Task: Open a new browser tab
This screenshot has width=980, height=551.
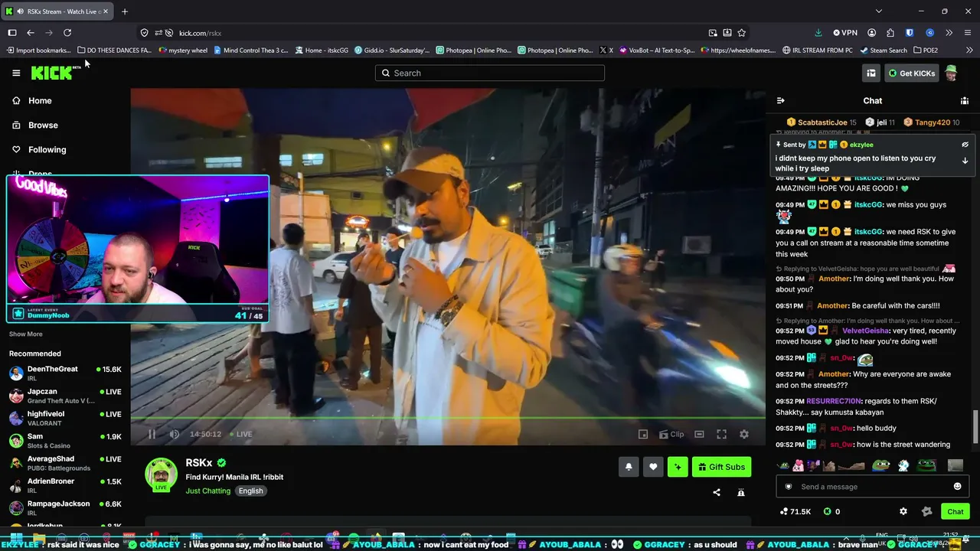Action: (125, 11)
